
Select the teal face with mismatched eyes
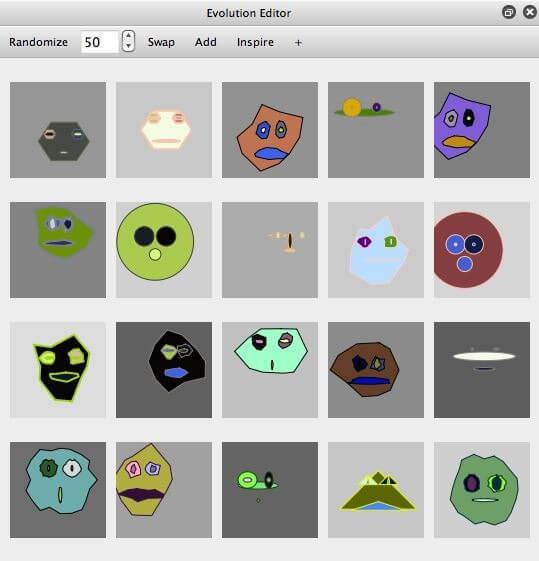[x=58, y=490]
